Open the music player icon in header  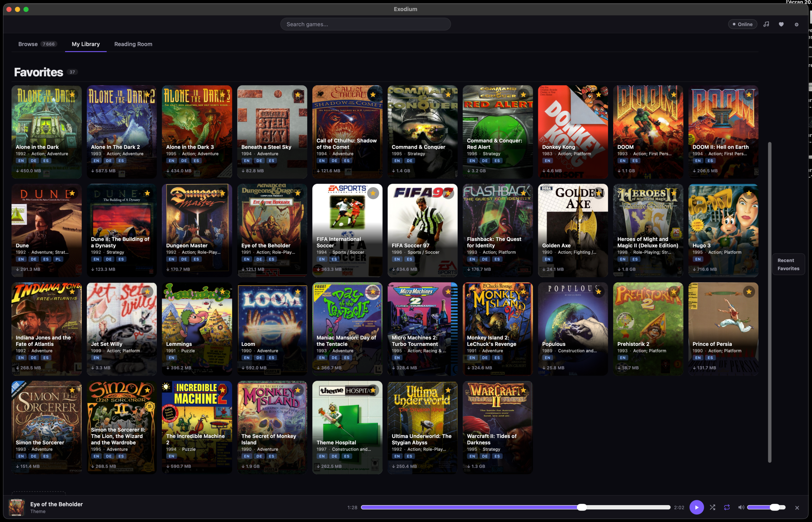pyautogui.click(x=766, y=24)
